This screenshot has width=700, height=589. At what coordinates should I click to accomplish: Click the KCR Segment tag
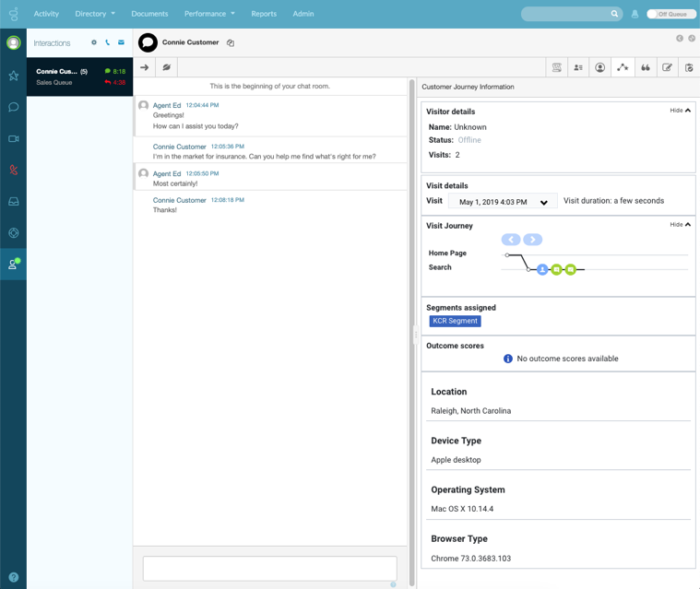455,321
